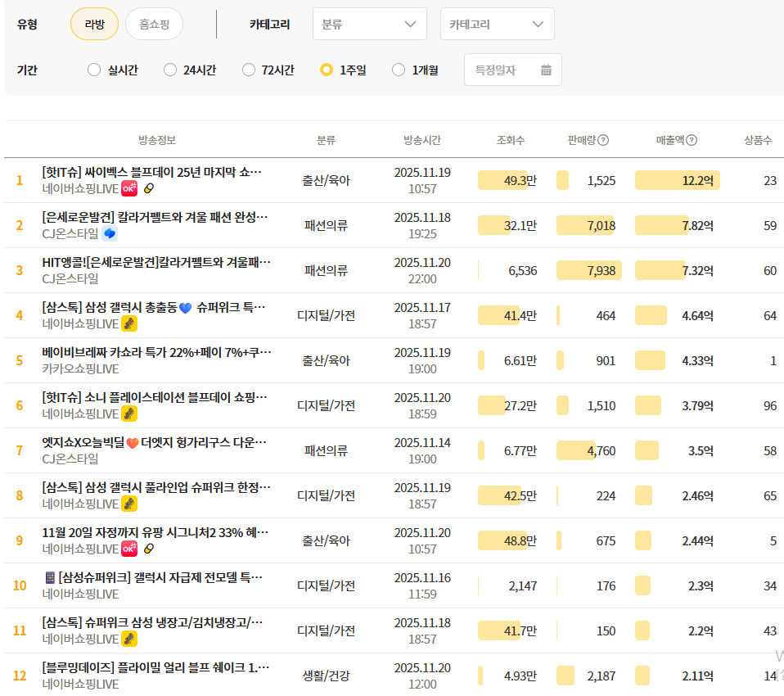Select the 24시간 period option

click(170, 70)
